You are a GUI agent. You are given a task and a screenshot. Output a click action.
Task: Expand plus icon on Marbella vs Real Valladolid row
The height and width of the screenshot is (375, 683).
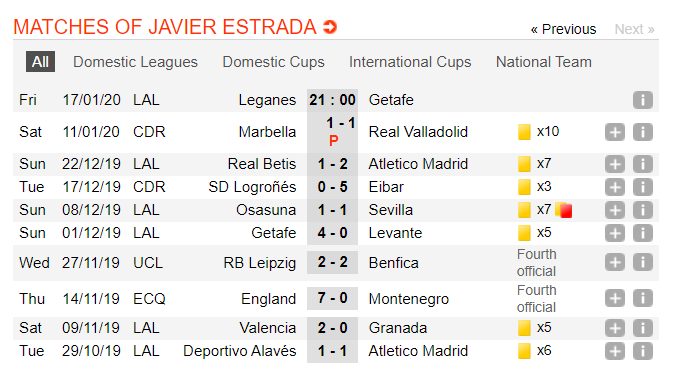(x=615, y=132)
